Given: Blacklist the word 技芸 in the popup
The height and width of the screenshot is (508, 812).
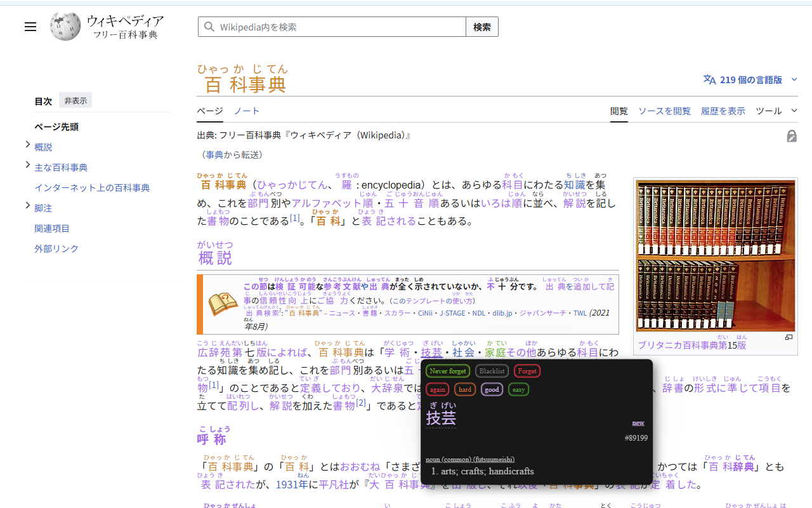Looking at the screenshot, I should point(492,371).
